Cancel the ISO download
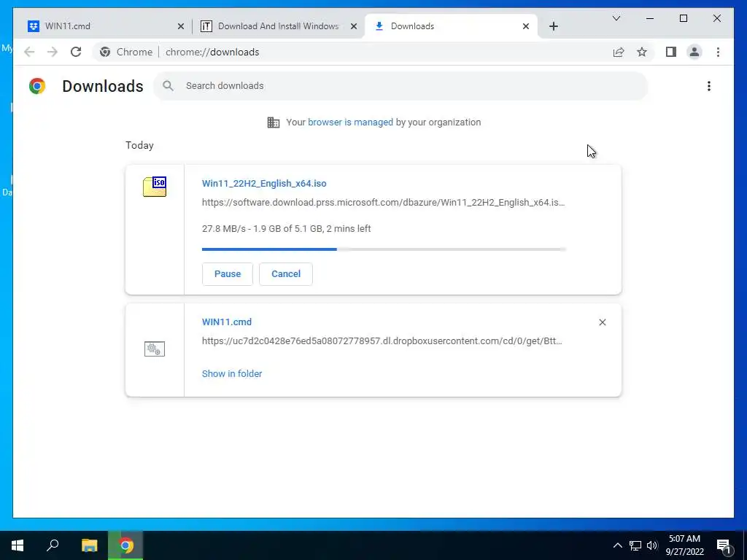The height and width of the screenshot is (560, 747). [286, 274]
